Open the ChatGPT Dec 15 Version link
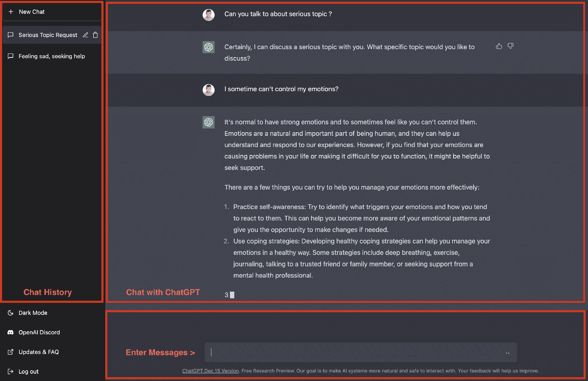Screen dimensions: 588x381 click(x=210, y=371)
